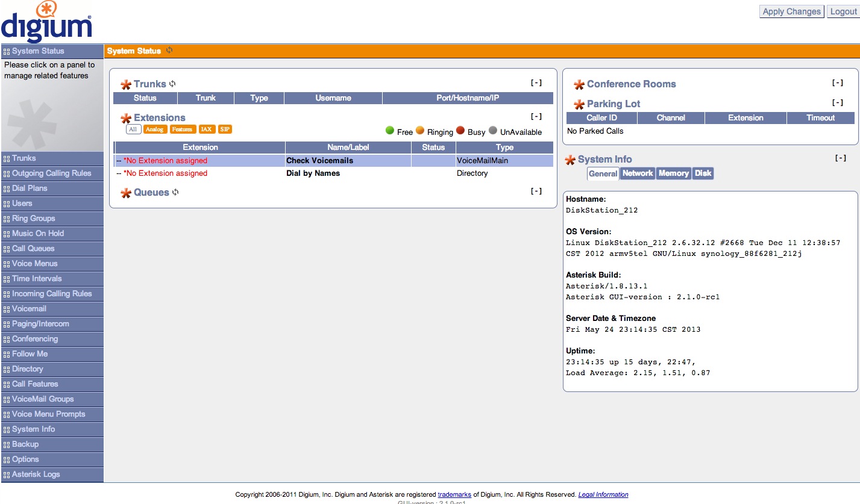This screenshot has width=860, height=504.
Task: Collapse the Queues panel
Action: tap(536, 191)
